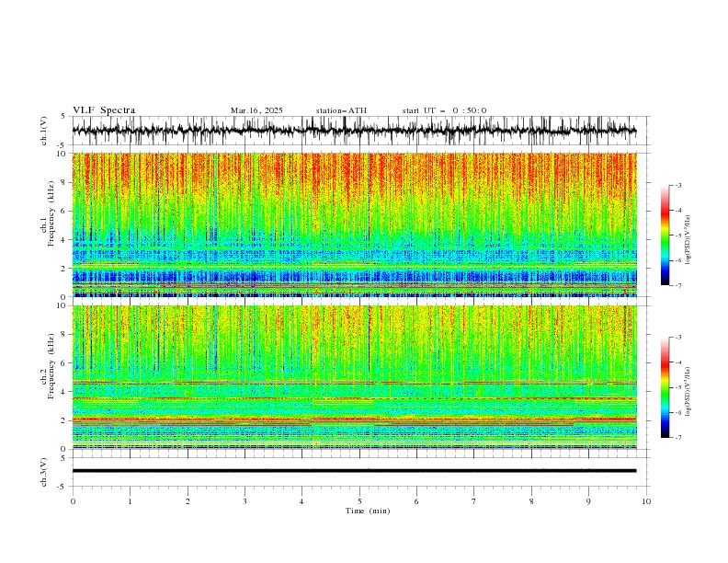Click the ch.3 flat black trace

coord(354,471)
